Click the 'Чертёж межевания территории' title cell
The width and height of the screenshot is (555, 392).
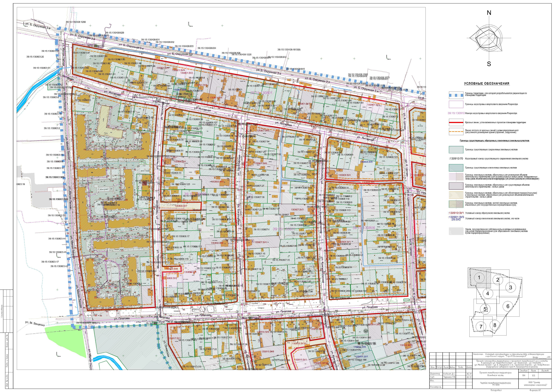(495, 383)
